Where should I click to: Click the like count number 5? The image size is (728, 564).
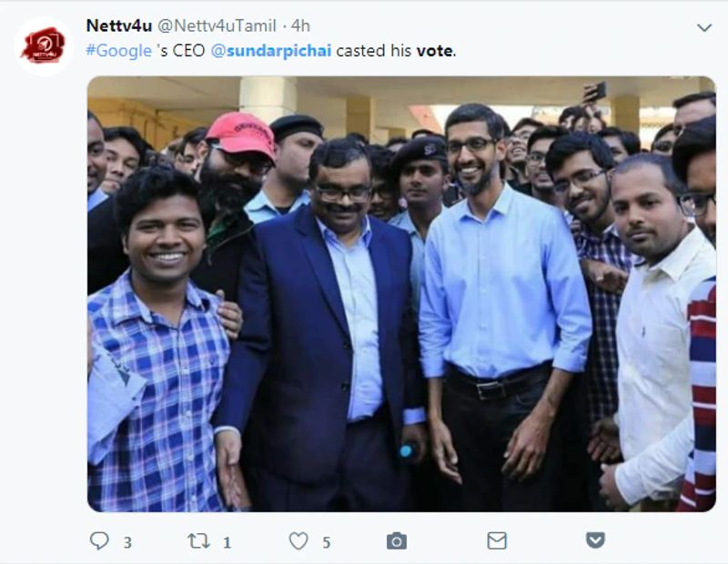326,543
